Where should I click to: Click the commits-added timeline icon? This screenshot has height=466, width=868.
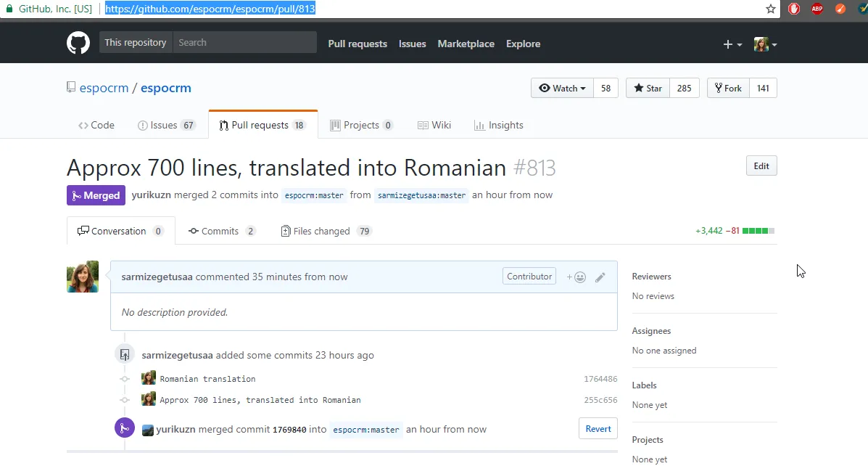(125, 355)
